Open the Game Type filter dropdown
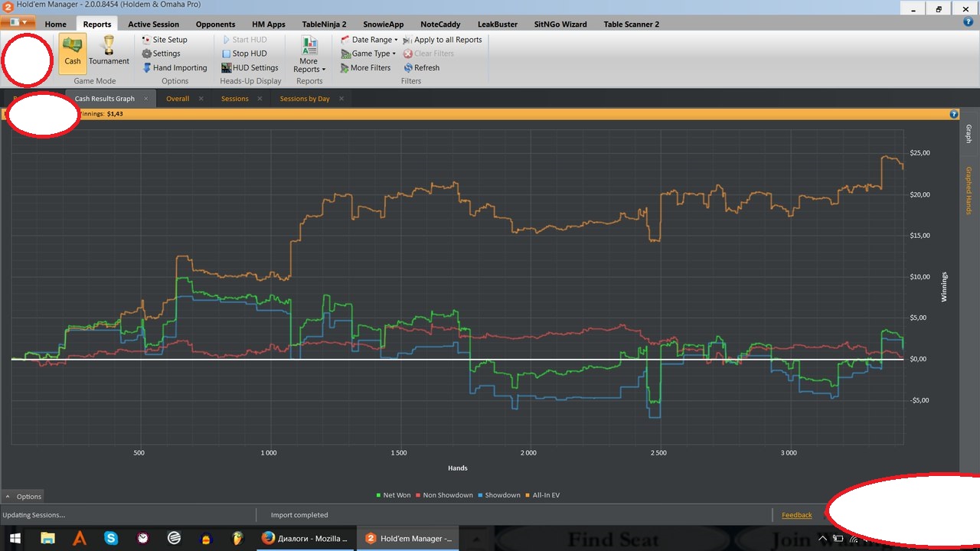 pos(368,54)
